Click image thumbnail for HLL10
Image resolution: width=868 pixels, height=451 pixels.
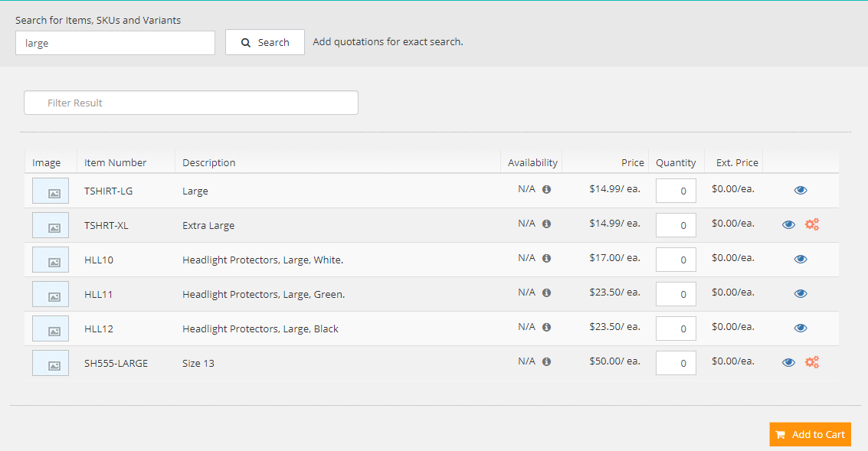pos(51,260)
